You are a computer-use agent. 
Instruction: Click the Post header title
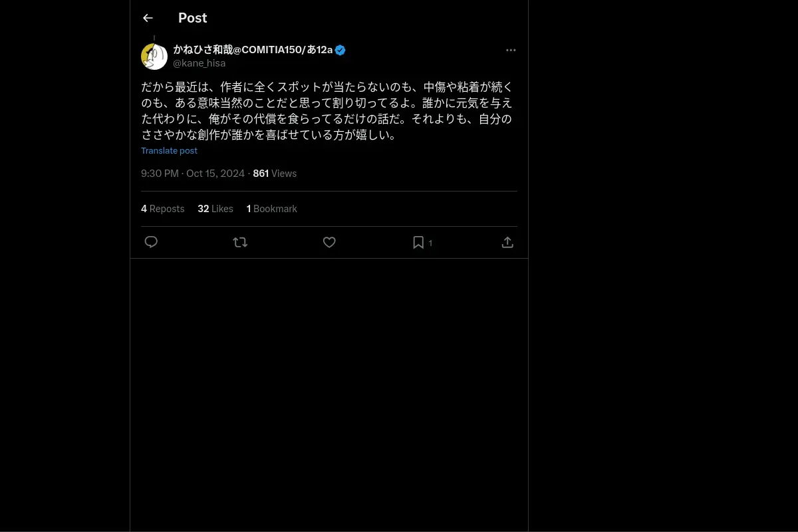coord(193,18)
